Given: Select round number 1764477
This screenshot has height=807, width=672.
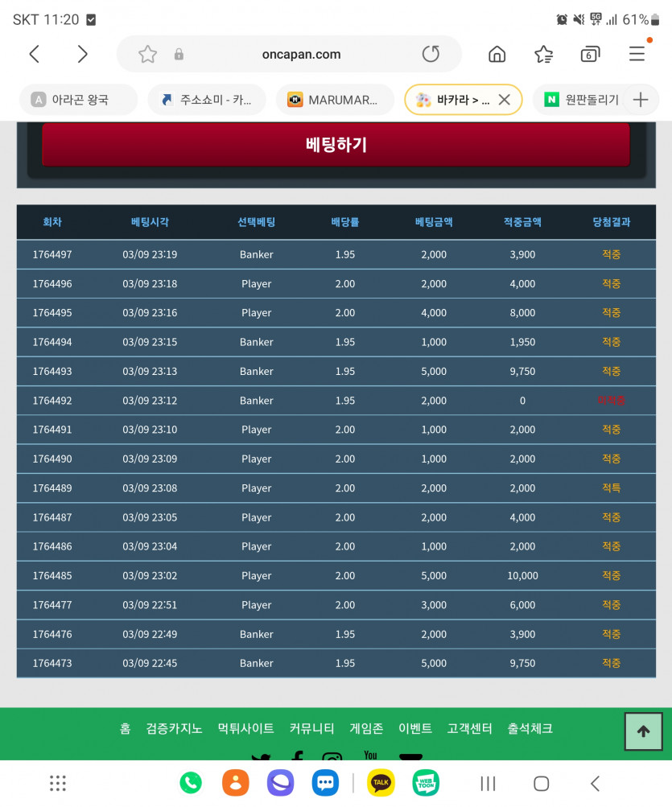Looking at the screenshot, I should point(52,605).
